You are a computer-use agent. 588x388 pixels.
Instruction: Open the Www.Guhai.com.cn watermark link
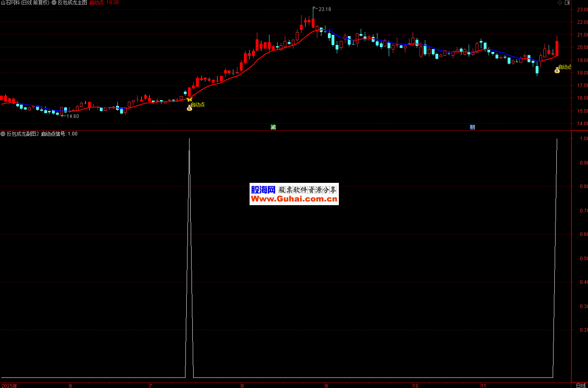[x=294, y=199]
